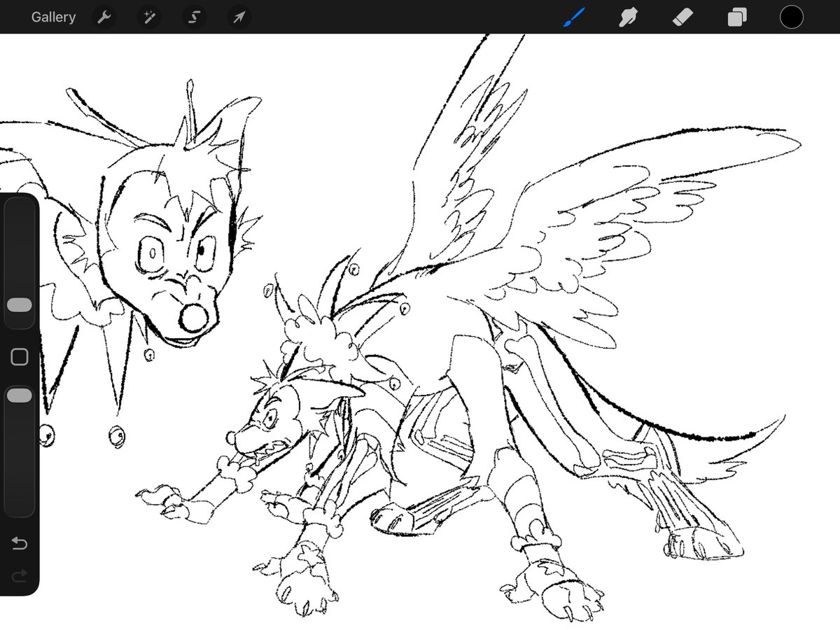Select the Smudge finger tool
The width and height of the screenshot is (840, 630).
(x=628, y=17)
